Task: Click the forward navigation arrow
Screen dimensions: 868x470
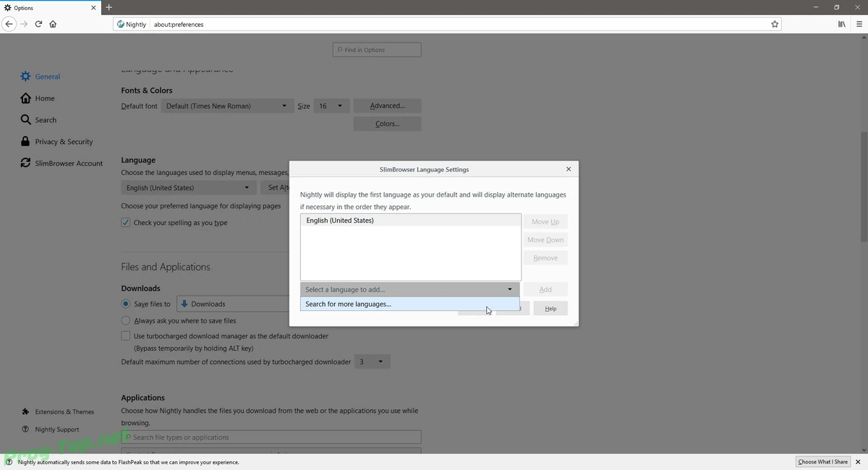Action: 24,24
